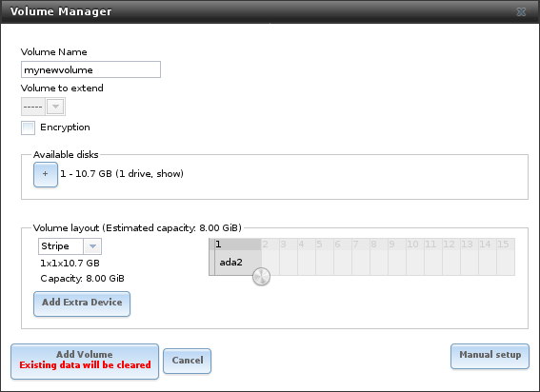Click column 10 header in layout grid
Image resolution: width=540 pixels, height=392 pixels.
click(415, 245)
